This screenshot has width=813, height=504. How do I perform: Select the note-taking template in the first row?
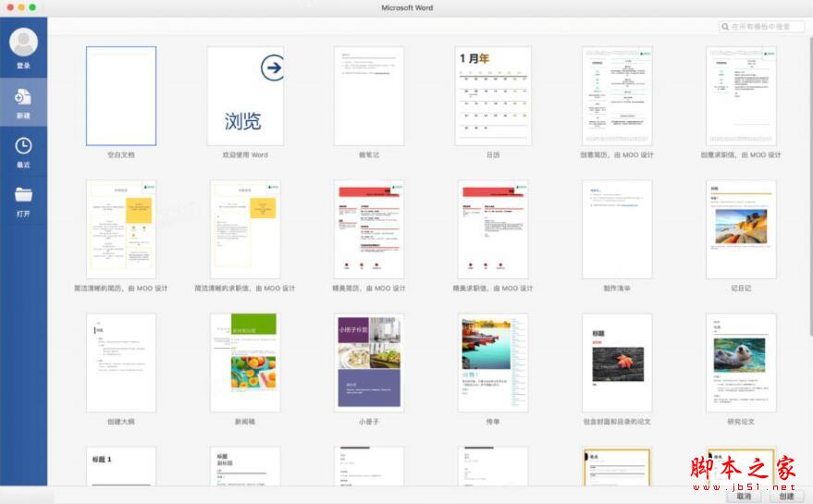(x=369, y=96)
